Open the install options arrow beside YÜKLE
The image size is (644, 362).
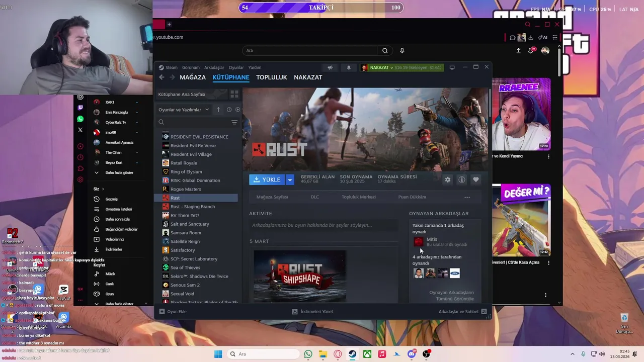pos(289,179)
